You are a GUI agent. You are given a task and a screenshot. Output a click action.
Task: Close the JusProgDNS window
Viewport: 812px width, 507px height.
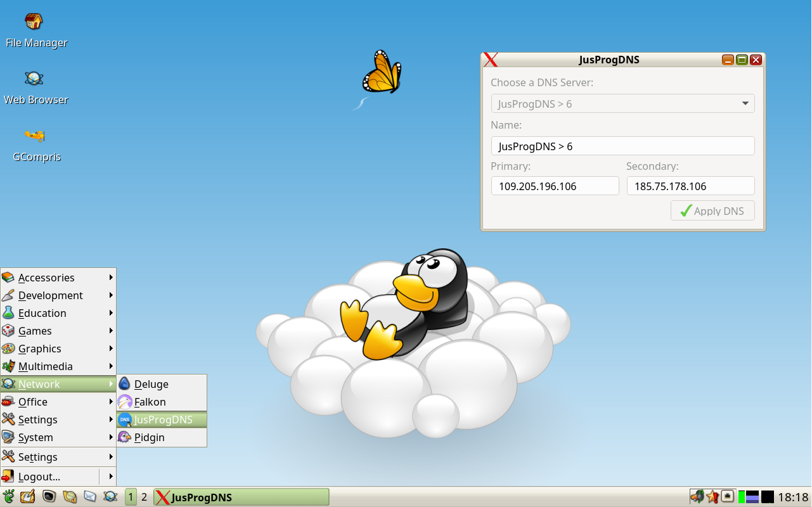756,60
